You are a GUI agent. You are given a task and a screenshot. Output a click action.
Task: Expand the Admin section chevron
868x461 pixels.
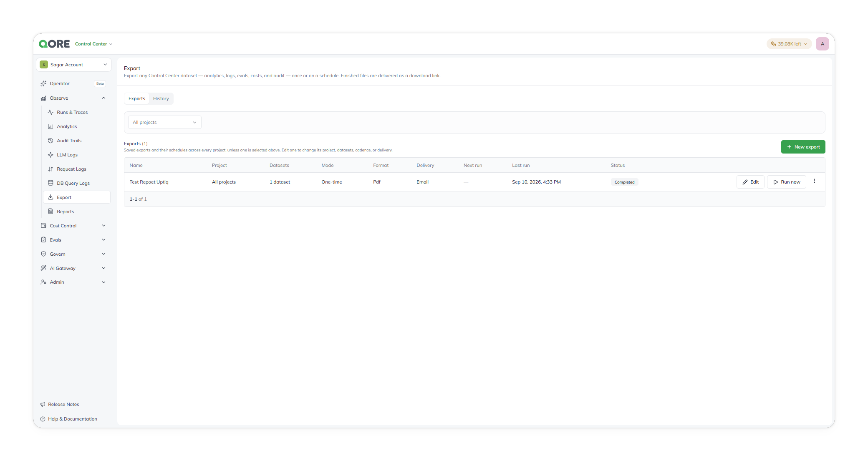point(103,282)
